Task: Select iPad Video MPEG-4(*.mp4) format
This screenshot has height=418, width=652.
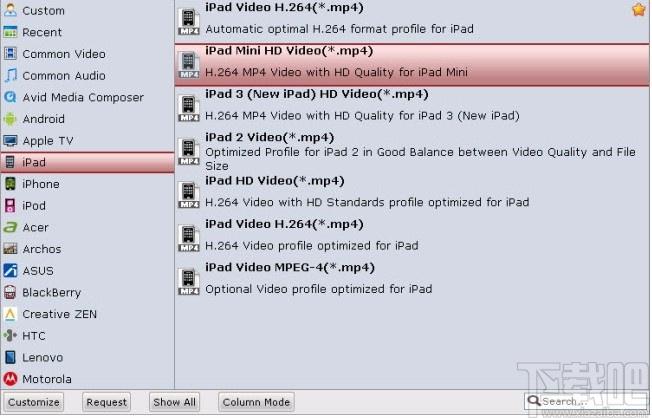Action: [412, 282]
